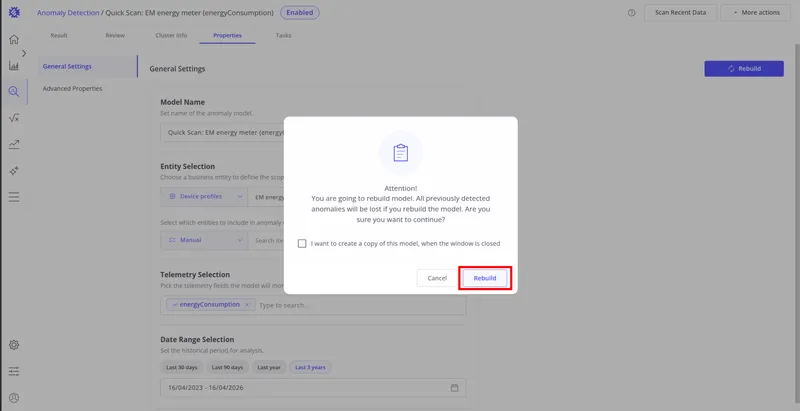Viewport: 800px width, 411px height.
Task: Open the square root calculation icon
Action: coord(14,118)
